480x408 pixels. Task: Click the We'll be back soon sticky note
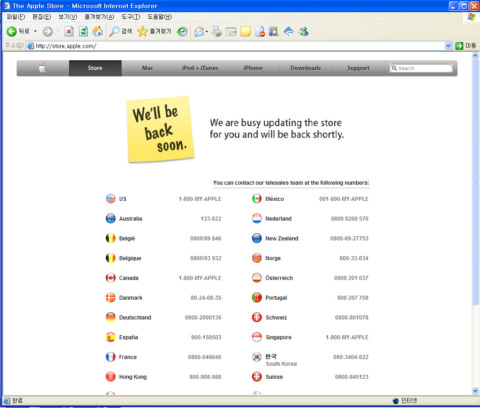point(160,129)
